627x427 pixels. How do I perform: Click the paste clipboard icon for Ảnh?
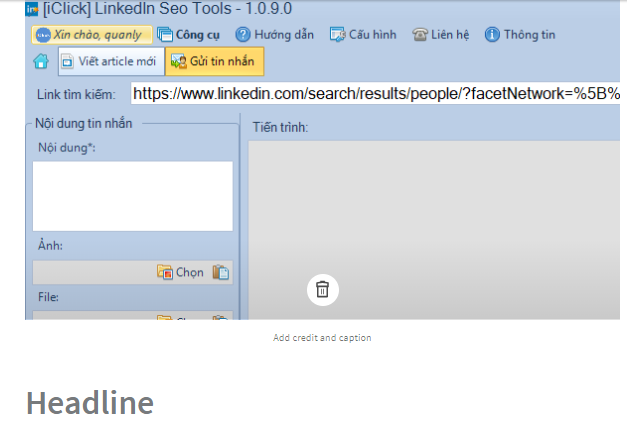coord(221,272)
